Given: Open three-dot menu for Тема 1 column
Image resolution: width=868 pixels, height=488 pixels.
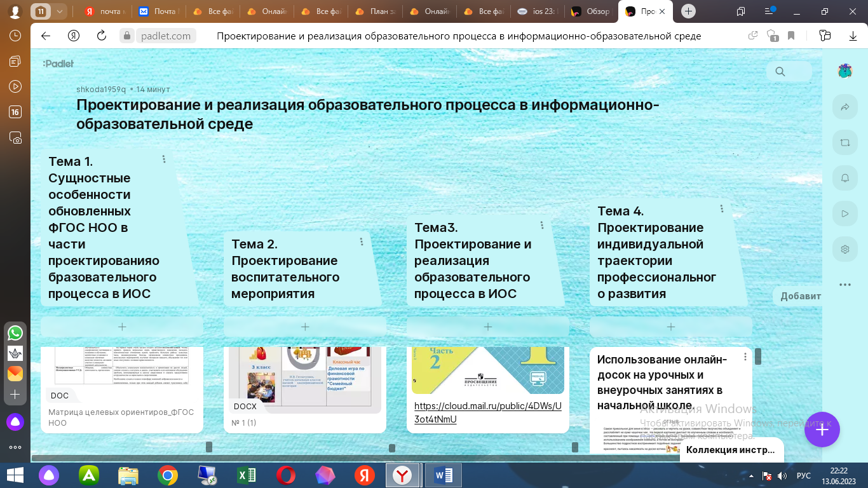Looking at the screenshot, I should pyautogui.click(x=164, y=159).
